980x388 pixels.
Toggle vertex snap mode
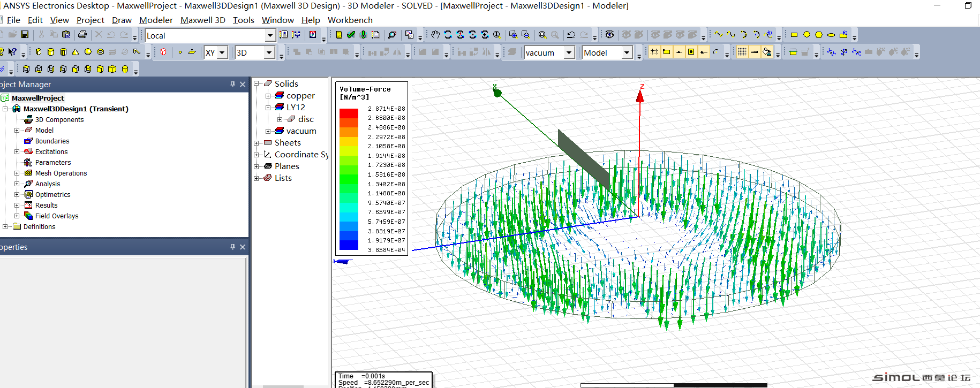coord(666,52)
